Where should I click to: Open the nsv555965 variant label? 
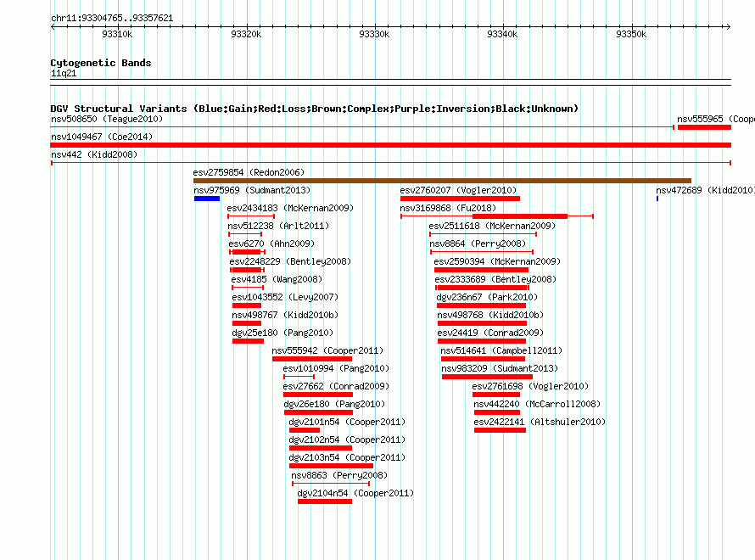[715, 119]
